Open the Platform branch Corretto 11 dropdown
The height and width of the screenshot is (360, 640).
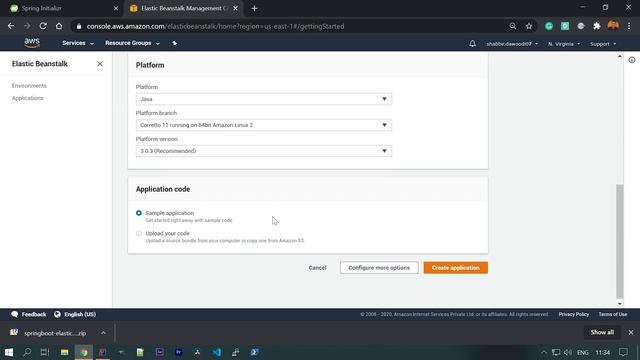264,125
